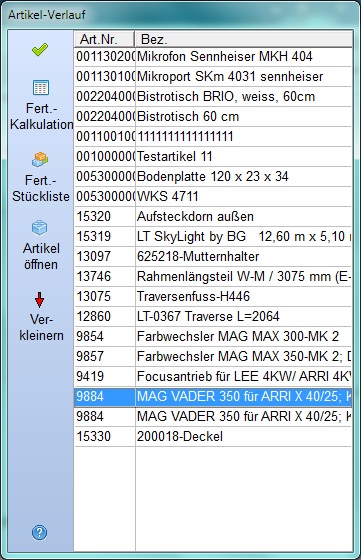The image size is (361, 560).
Task: Open Fert.-Stückliste blocks icon
Action: 40,160
